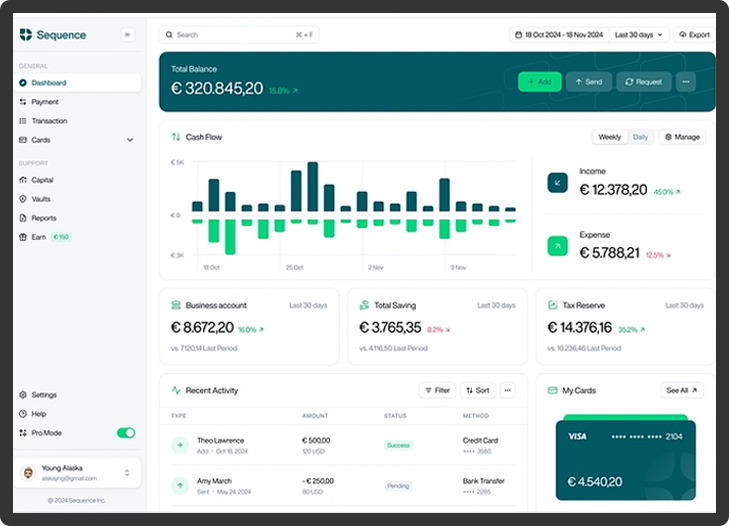The width and height of the screenshot is (729, 526).
Task: Collapse the sidebar with the panel icon
Action: 127,35
